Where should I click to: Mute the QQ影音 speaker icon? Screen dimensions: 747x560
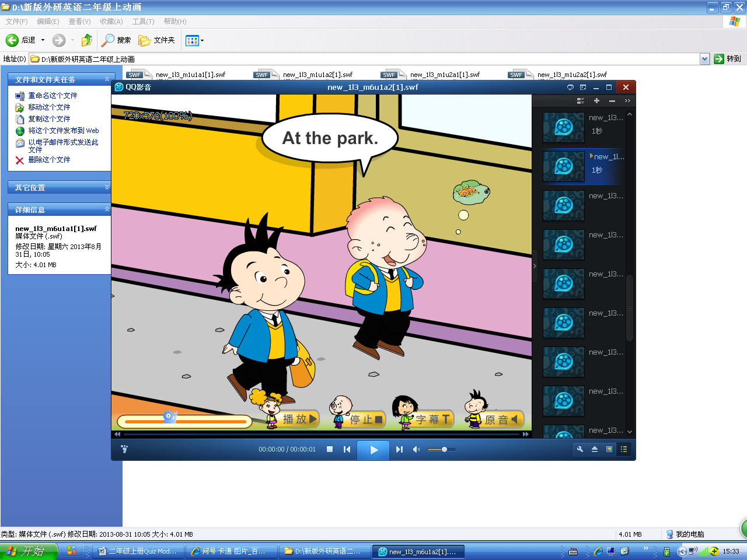(x=416, y=449)
